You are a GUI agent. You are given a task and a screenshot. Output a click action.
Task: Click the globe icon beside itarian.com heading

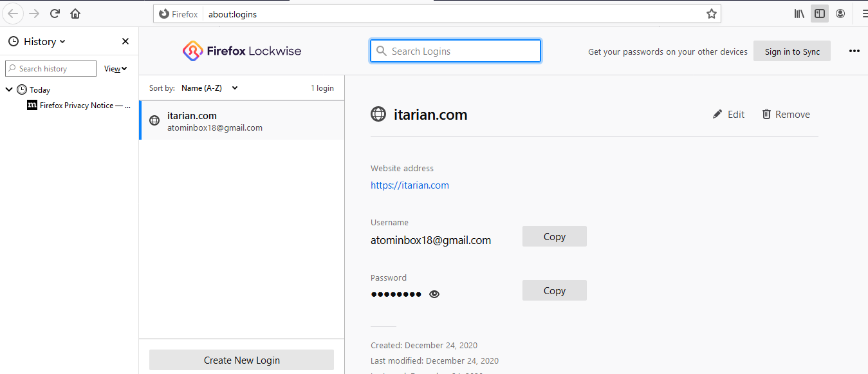(x=378, y=114)
